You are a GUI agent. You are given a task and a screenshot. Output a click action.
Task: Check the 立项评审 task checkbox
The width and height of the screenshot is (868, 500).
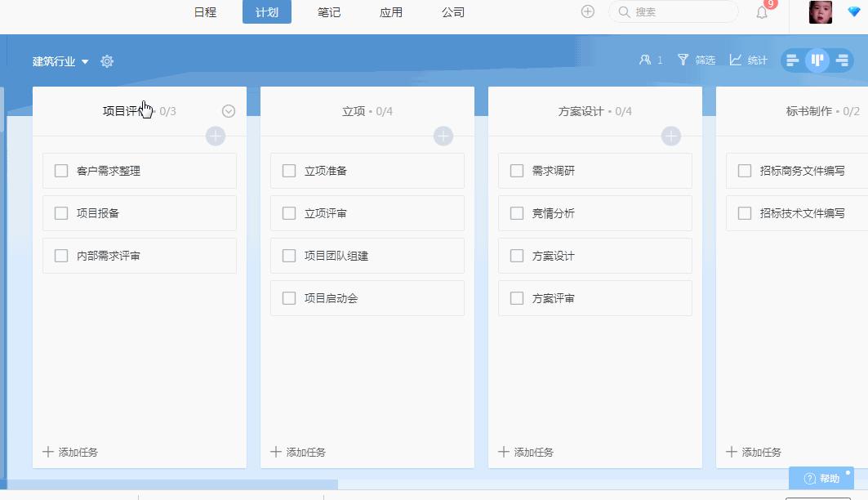pyautogui.click(x=289, y=213)
